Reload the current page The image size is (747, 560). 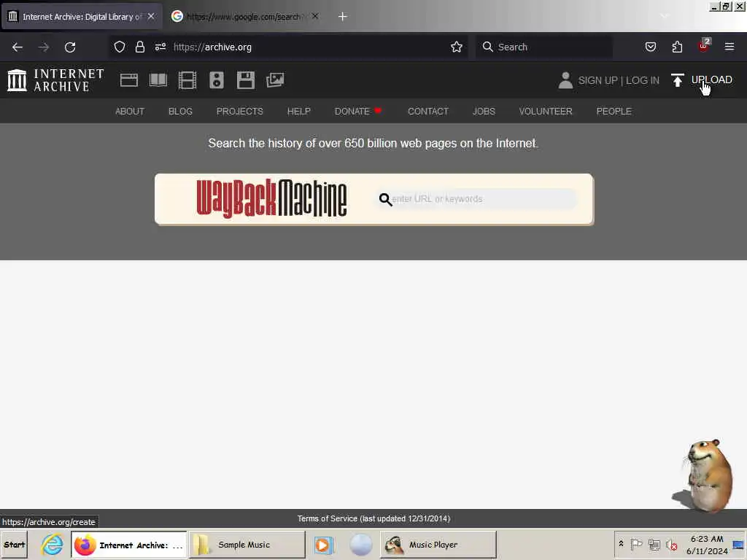[70, 47]
